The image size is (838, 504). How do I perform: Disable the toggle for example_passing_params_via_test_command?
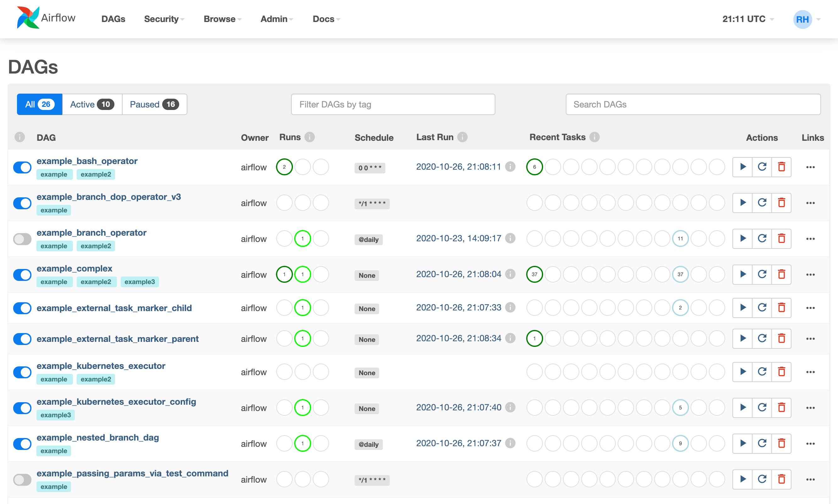point(22,479)
